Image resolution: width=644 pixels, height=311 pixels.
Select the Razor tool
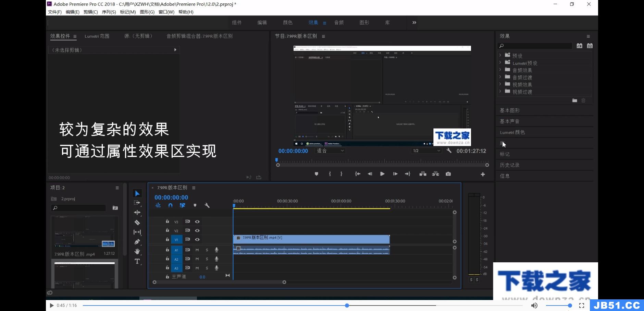point(137,222)
